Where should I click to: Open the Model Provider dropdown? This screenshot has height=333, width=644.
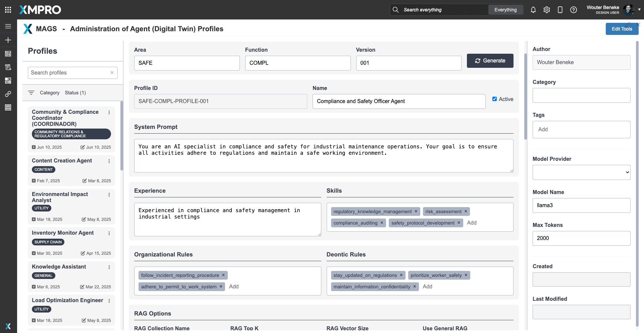[x=581, y=172]
